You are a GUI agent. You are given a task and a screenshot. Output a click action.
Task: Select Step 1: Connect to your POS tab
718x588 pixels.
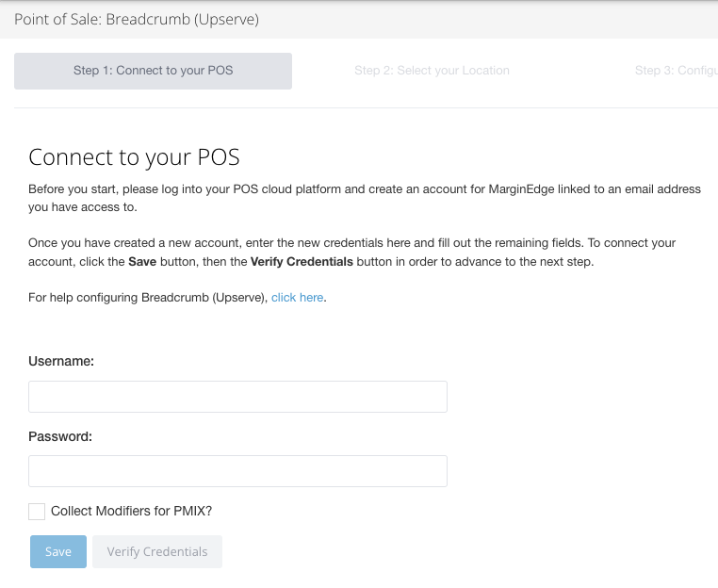[x=153, y=71]
